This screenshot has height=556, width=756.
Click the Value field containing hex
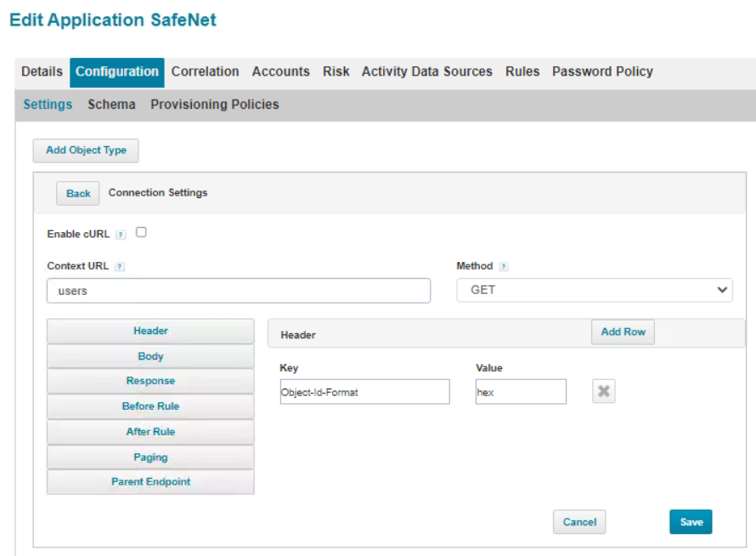click(x=521, y=392)
